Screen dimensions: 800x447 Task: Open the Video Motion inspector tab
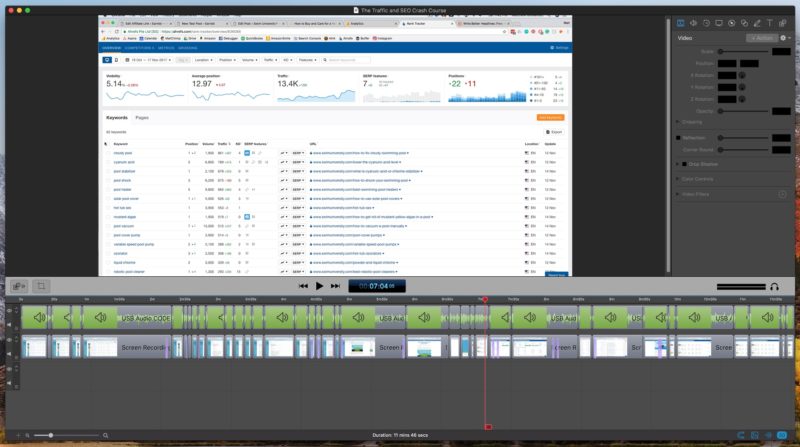706,23
